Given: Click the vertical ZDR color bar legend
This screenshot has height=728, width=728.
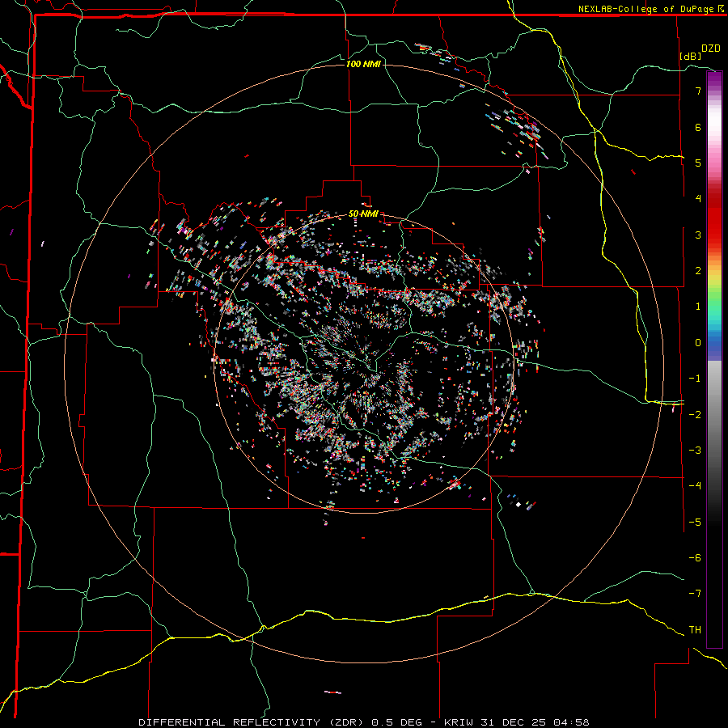Looking at the screenshot, I should tap(714, 359).
